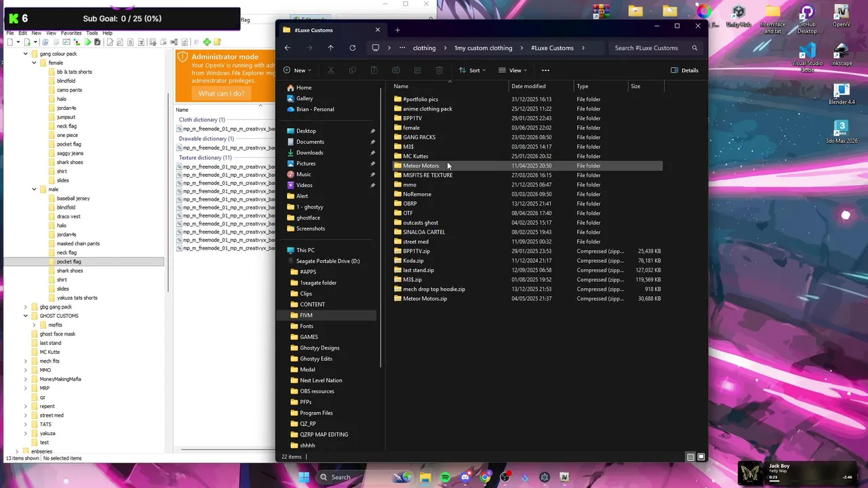Click the Delete trash icon in Explorer toolbar
The height and width of the screenshot is (488, 868).
pos(439,70)
